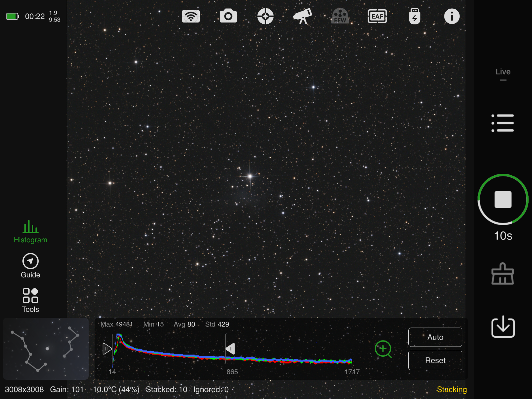Click the bright central star in preview
This screenshot has width=532, height=399.
250,176
